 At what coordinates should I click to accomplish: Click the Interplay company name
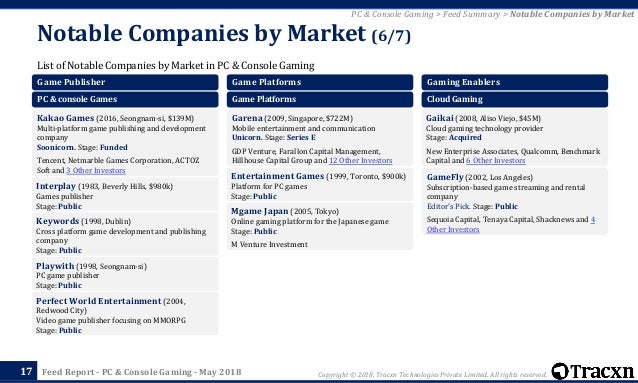click(56, 186)
